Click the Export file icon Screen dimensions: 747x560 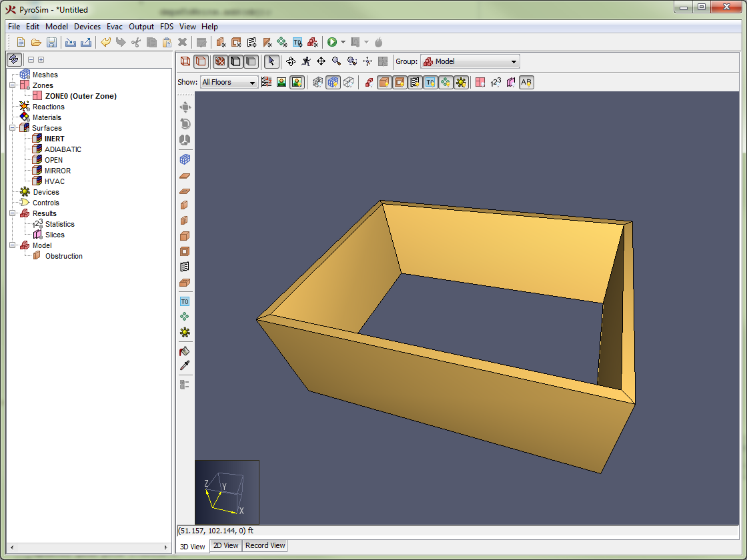pyautogui.click(x=86, y=43)
